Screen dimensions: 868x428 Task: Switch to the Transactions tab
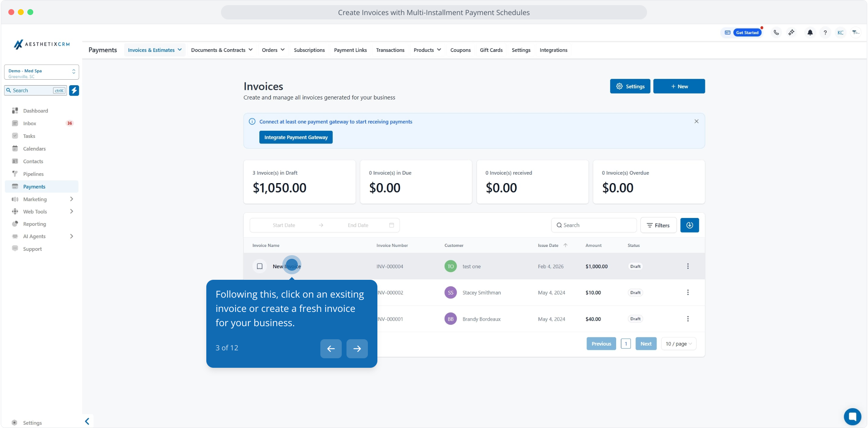pos(390,50)
